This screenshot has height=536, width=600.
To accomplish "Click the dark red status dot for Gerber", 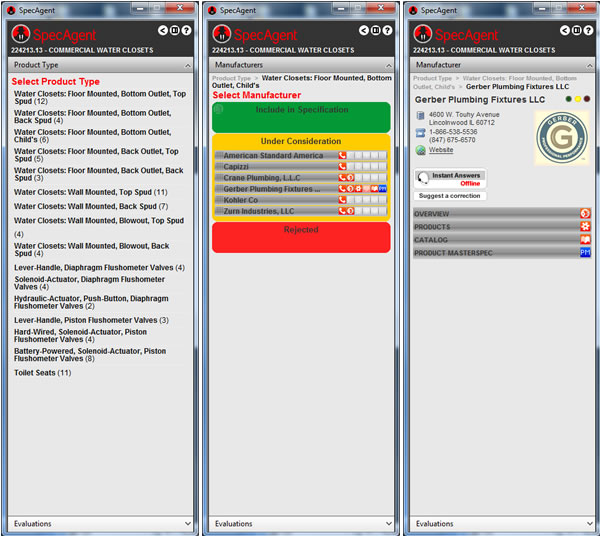I will tap(587, 99).
